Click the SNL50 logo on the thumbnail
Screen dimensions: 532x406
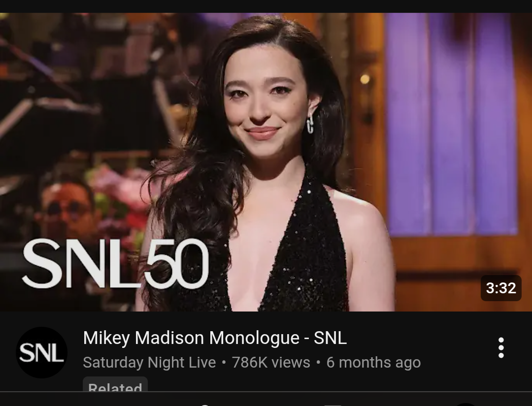click(115, 263)
